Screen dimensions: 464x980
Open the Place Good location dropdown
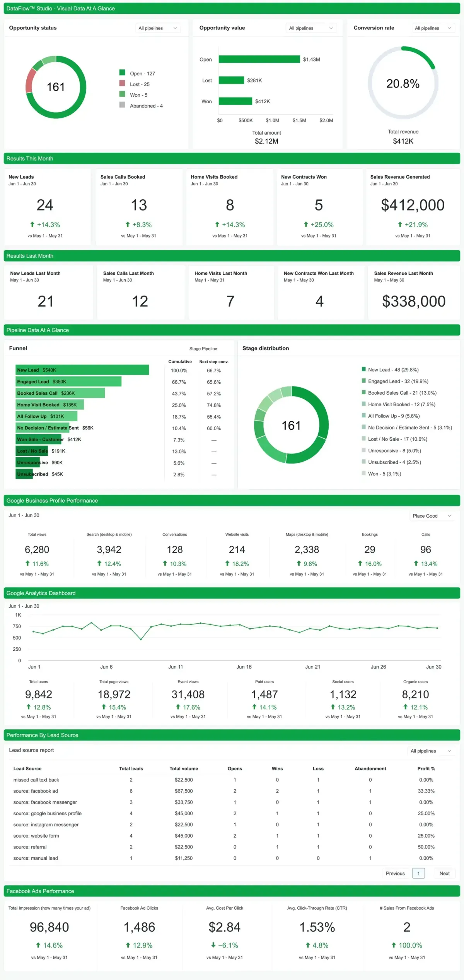(x=432, y=516)
